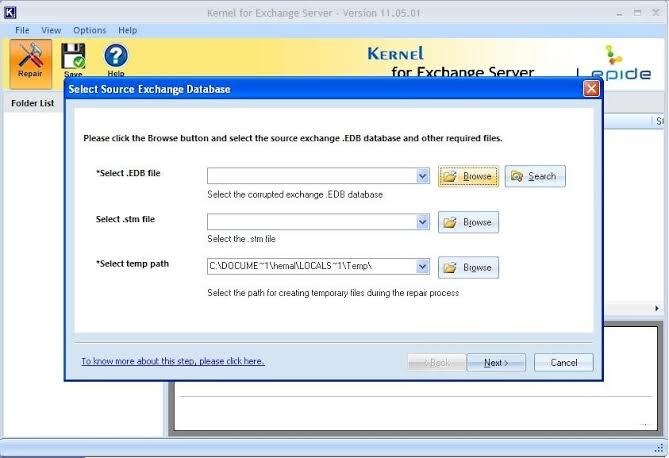Browse for the .stm file
Viewport: 669px width, 458px height.
pyautogui.click(x=468, y=222)
